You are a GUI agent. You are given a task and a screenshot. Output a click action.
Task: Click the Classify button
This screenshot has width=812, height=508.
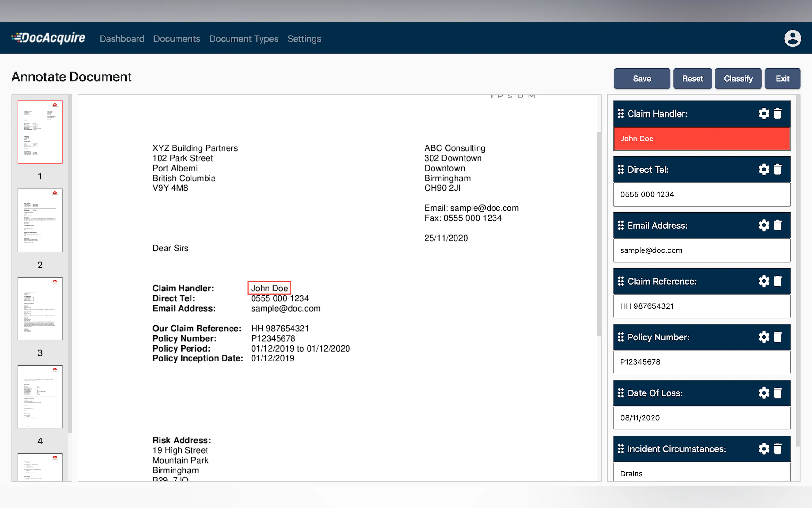pos(738,79)
